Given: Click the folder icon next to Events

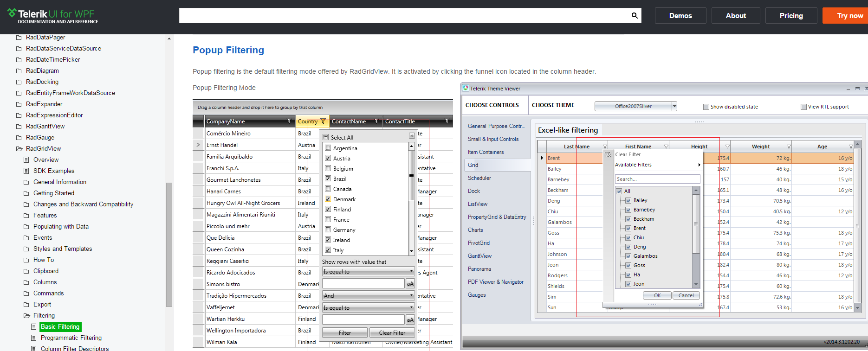Looking at the screenshot, I should coord(26,238).
